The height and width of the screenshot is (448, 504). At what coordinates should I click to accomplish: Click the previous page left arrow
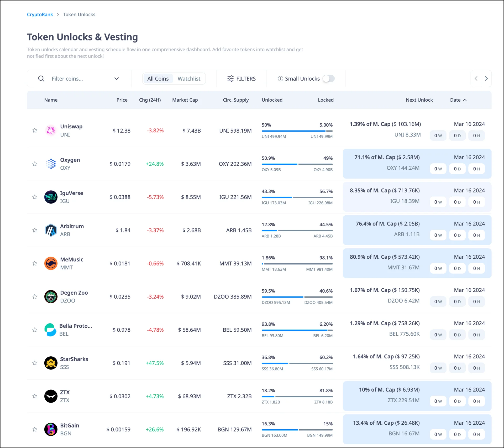(476, 79)
